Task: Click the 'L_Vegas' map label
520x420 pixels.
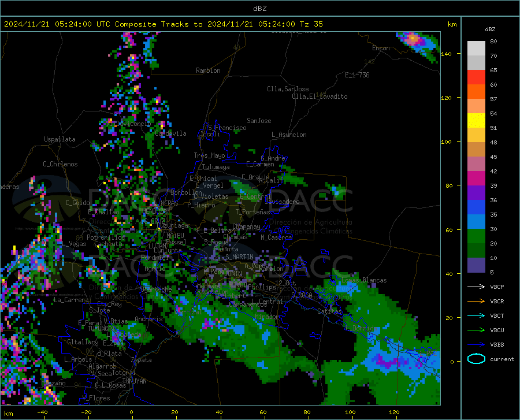Action: click(74, 244)
